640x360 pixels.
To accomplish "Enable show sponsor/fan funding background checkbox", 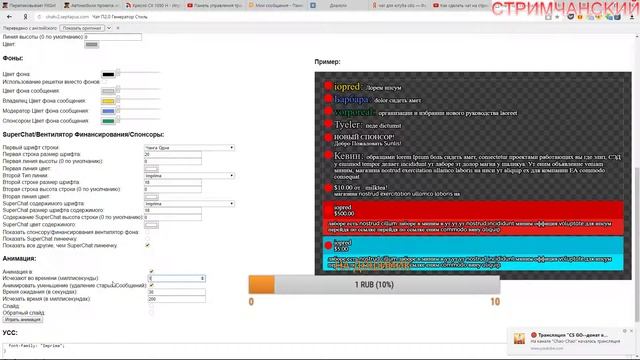I will (x=147, y=232).
